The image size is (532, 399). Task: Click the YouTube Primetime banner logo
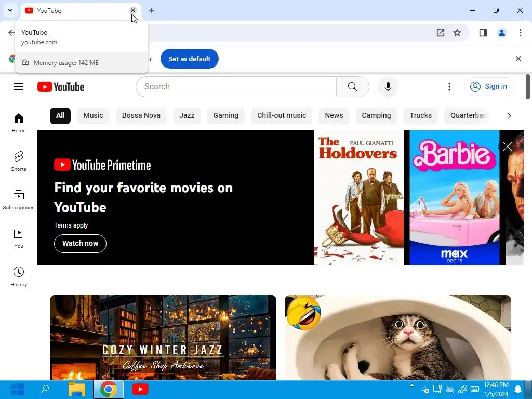(102, 165)
